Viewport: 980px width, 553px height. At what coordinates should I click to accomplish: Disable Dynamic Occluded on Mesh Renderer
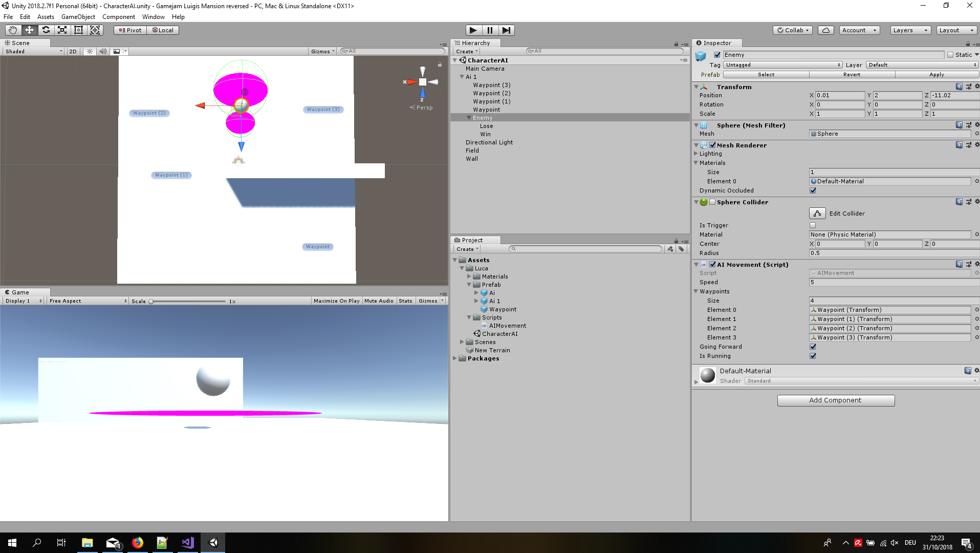tap(813, 190)
